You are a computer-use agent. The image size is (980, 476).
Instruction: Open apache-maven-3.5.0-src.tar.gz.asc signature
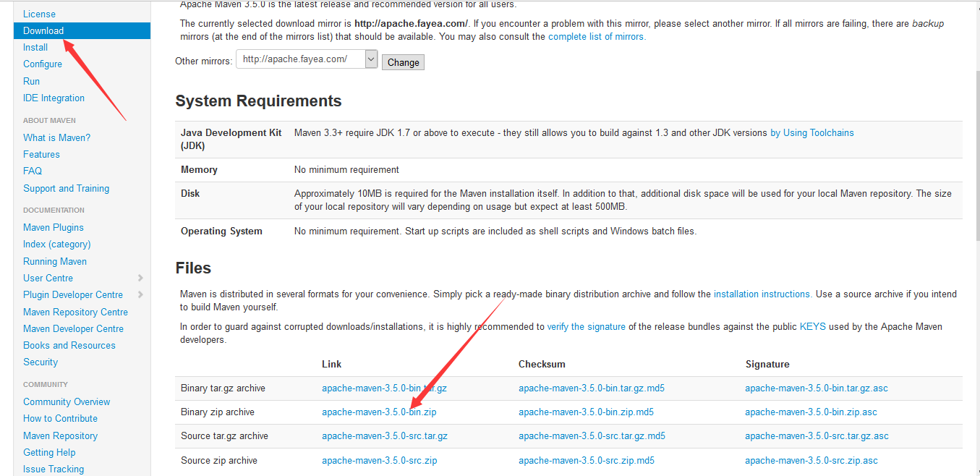coord(817,435)
